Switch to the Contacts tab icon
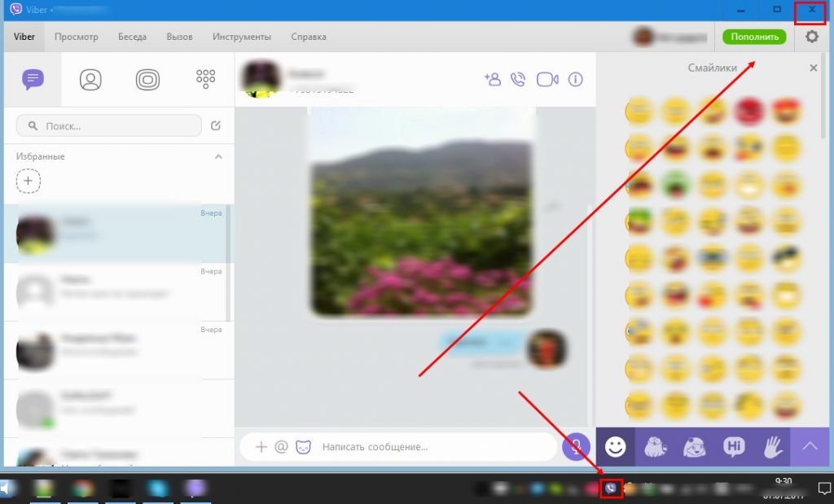The width and height of the screenshot is (834, 504). click(90, 79)
